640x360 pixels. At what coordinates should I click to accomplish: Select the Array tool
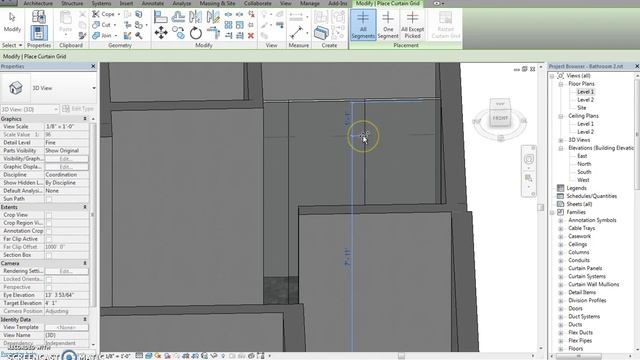[228, 25]
